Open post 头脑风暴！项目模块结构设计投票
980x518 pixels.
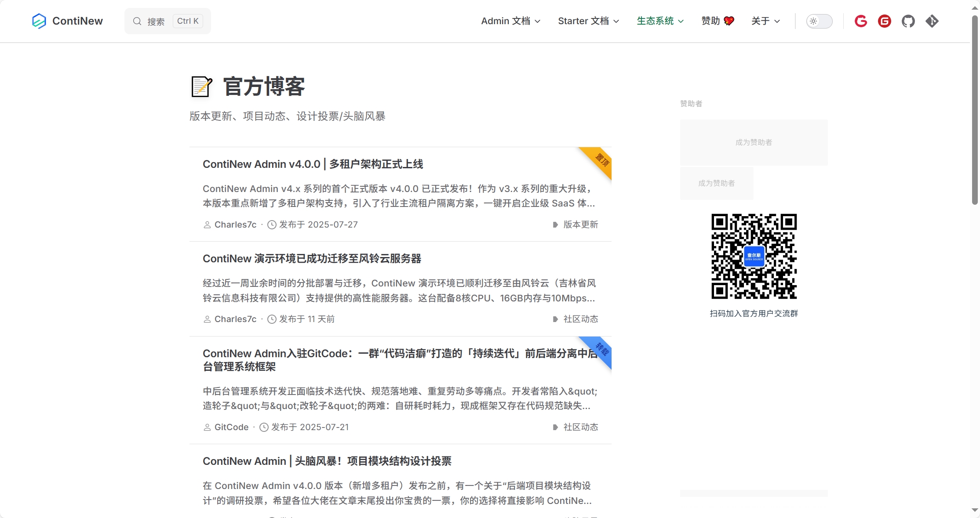[327, 461]
